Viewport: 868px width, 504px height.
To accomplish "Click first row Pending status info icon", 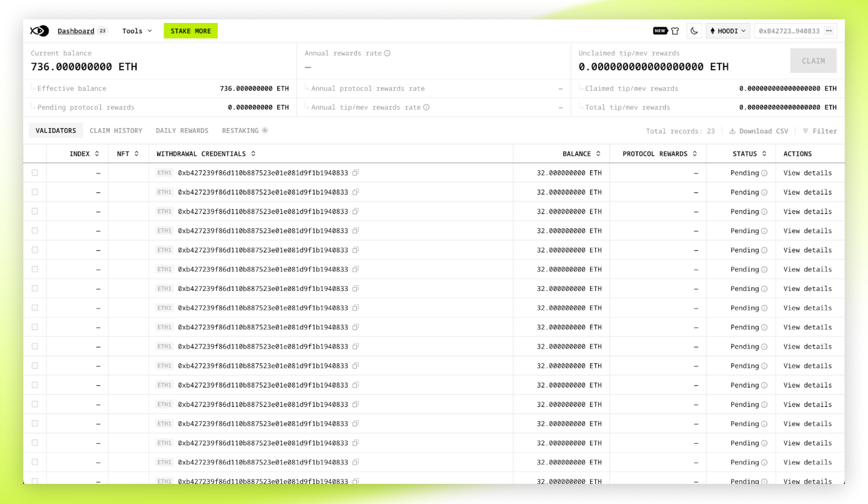I will click(x=764, y=173).
